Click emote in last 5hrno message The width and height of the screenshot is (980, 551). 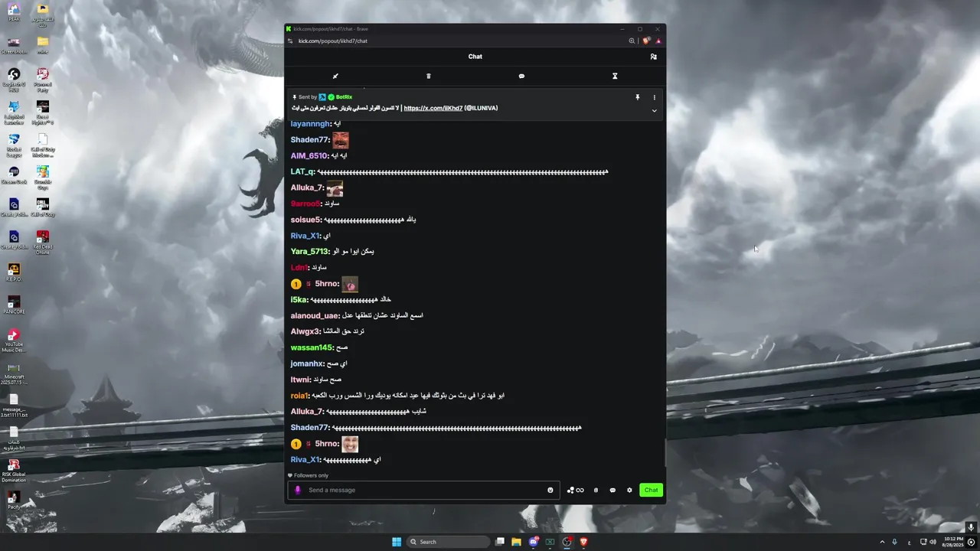(350, 444)
